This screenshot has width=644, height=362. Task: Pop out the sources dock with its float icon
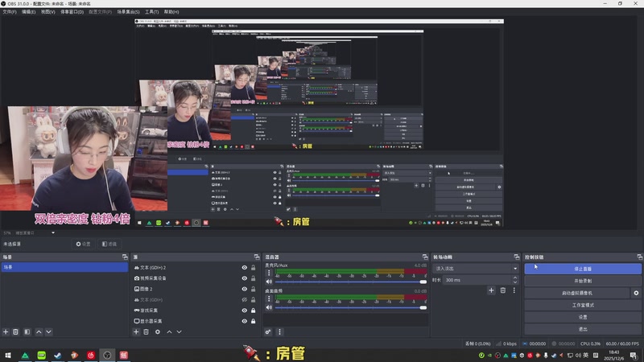pos(257,257)
